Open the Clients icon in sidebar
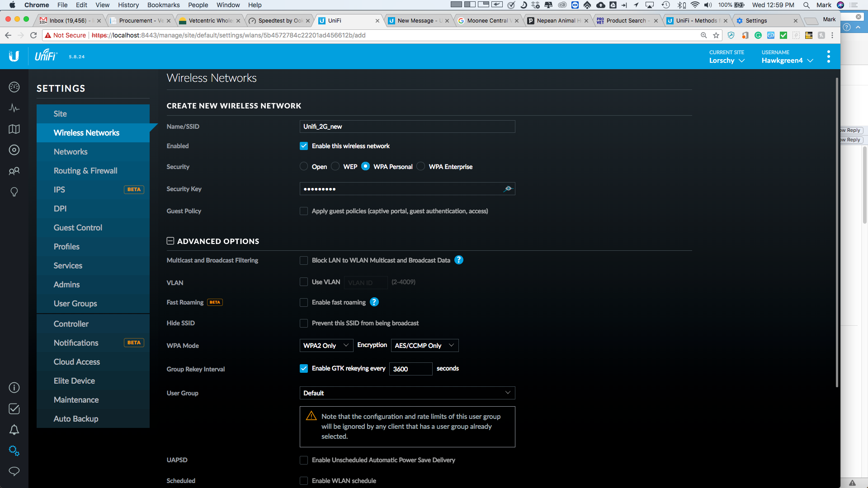This screenshot has width=868, height=488. pos(14,171)
